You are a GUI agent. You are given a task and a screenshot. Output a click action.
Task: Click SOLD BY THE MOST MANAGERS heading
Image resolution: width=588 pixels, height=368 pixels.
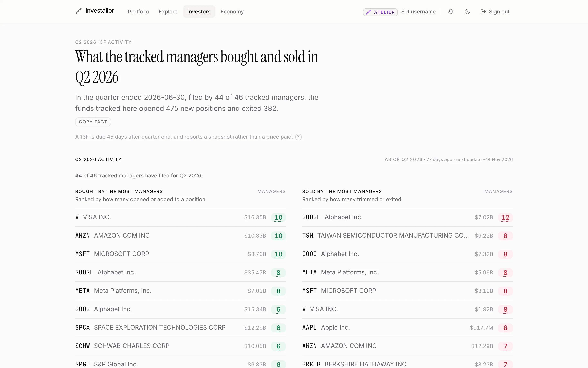coord(342,192)
